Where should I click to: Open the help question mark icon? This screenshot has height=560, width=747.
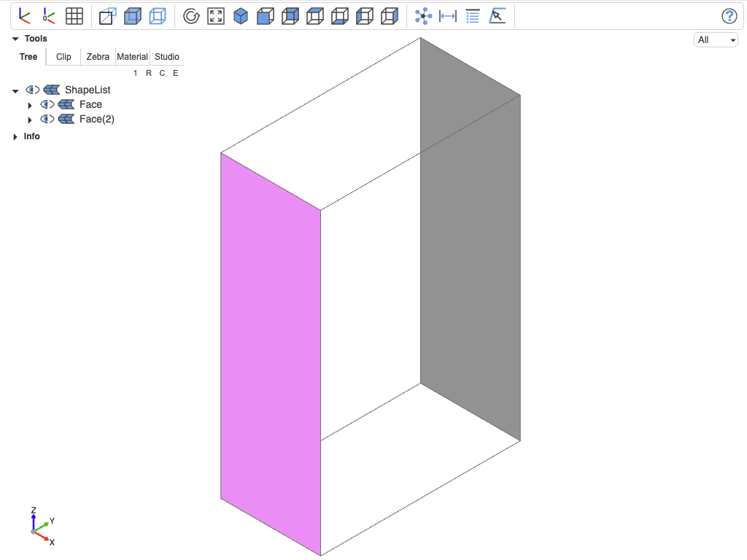point(729,16)
